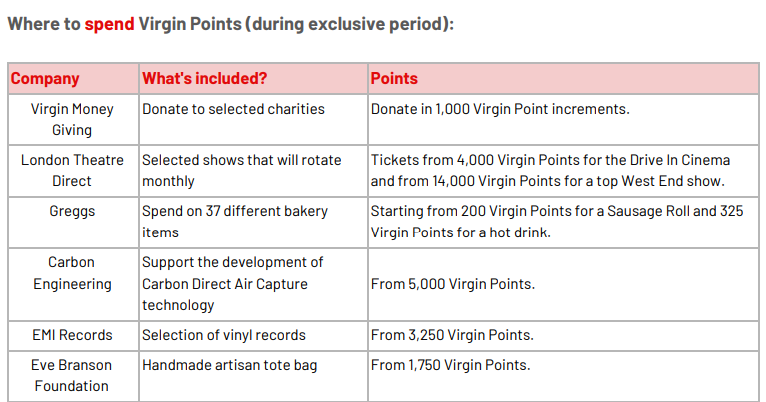Click 'Spend on 37 different bakery items'
Screen dimensions: 766x402
click(234, 222)
